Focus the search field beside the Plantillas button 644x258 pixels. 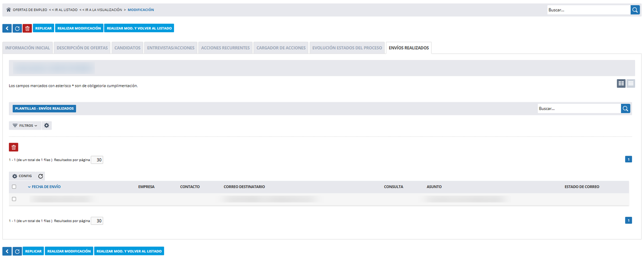[579, 109]
